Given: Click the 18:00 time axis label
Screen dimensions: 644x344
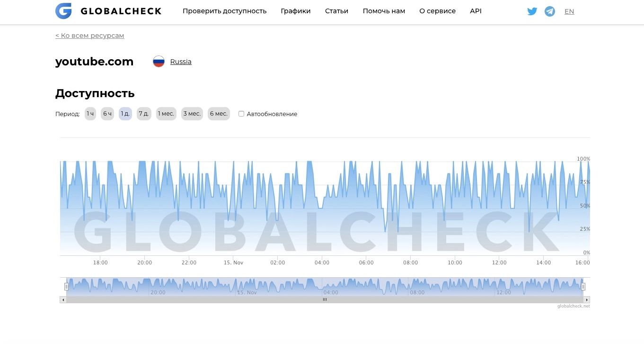Looking at the screenshot, I should pos(100,263).
